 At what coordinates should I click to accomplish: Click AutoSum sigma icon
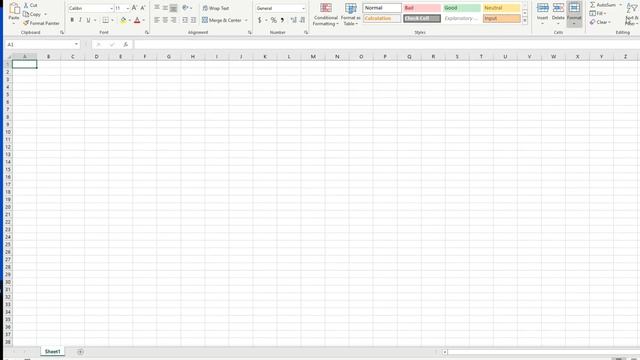coord(592,5)
